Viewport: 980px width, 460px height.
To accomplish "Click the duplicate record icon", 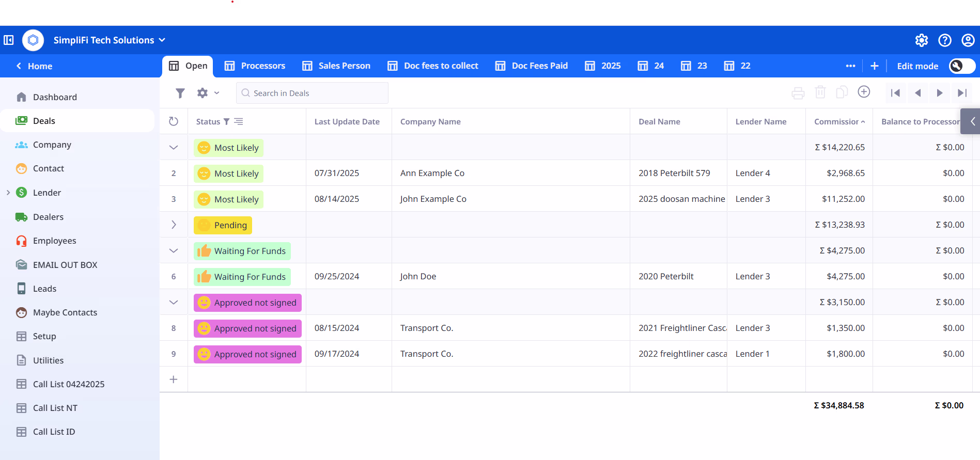I will click(x=842, y=92).
